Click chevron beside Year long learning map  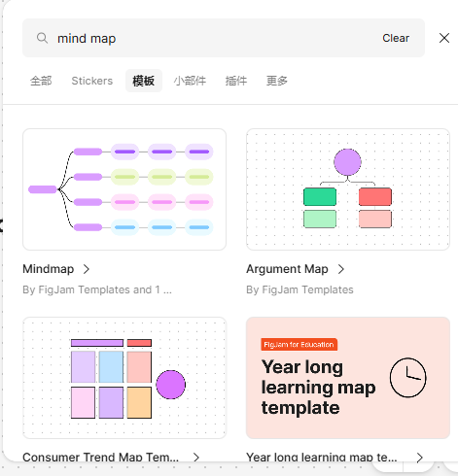pyautogui.click(x=420, y=458)
